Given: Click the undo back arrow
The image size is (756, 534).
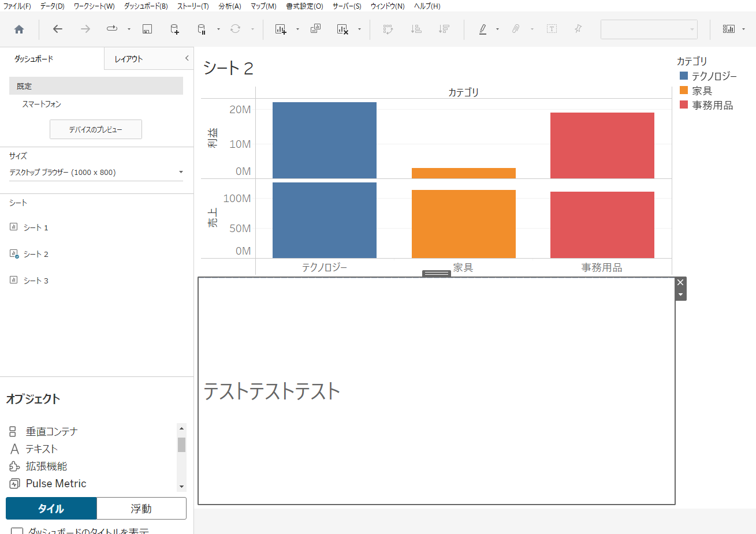Looking at the screenshot, I should click(57, 29).
